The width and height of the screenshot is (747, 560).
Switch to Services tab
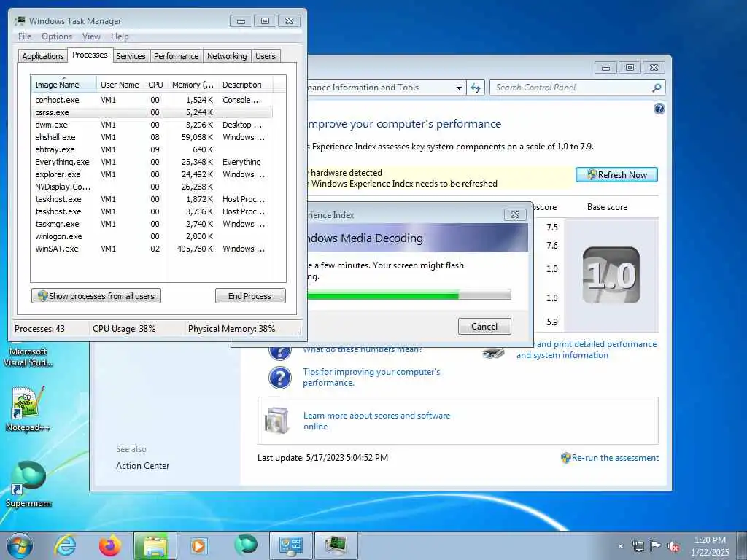pyautogui.click(x=131, y=56)
